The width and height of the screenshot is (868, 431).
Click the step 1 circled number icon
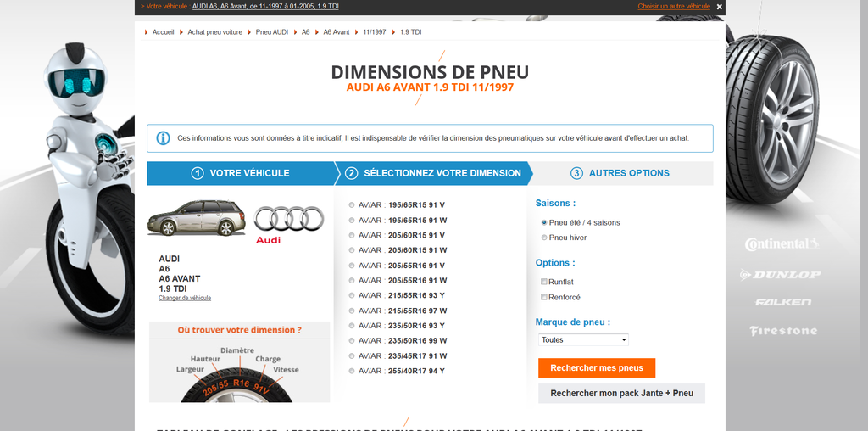click(x=198, y=173)
